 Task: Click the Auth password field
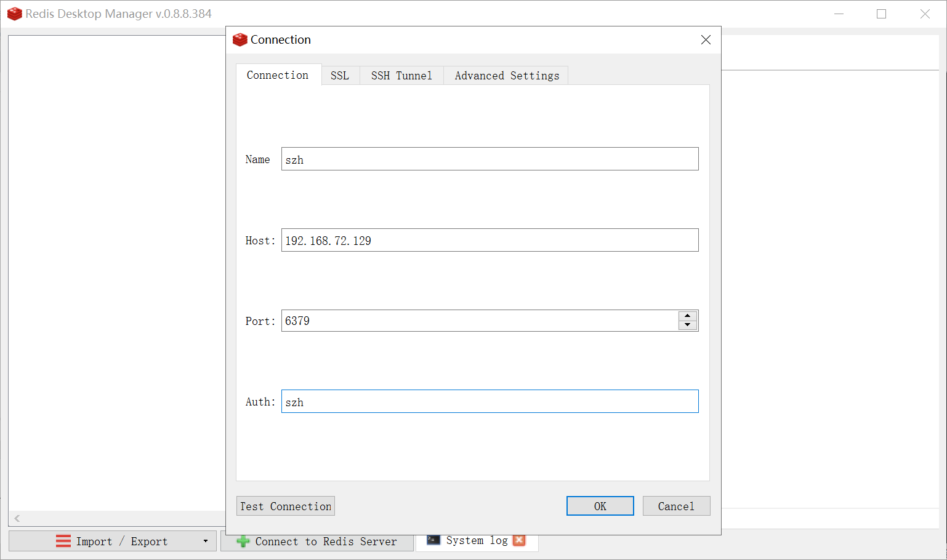pyautogui.click(x=490, y=401)
